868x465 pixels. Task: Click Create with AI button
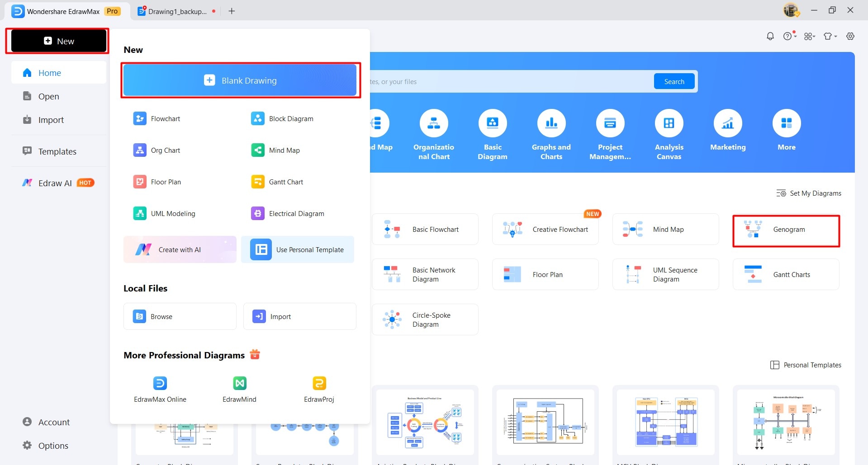point(180,249)
